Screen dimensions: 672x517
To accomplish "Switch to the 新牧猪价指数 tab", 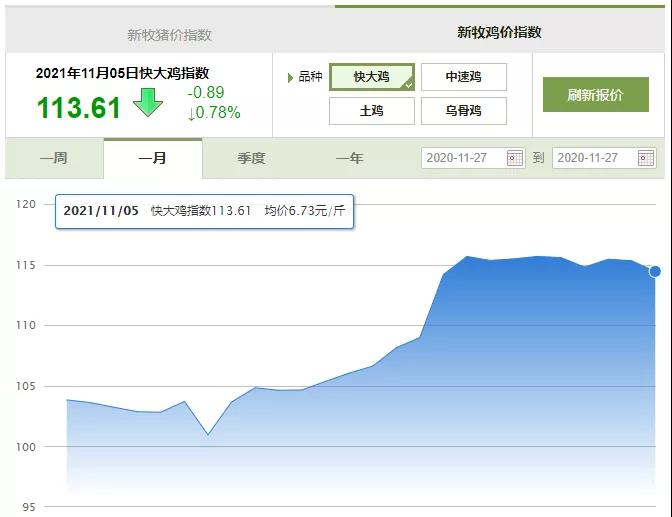I will click(x=170, y=35).
